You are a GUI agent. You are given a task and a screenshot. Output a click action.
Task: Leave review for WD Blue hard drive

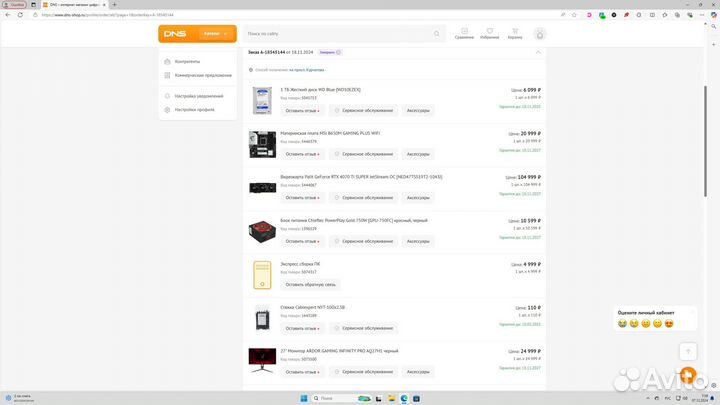tap(302, 111)
